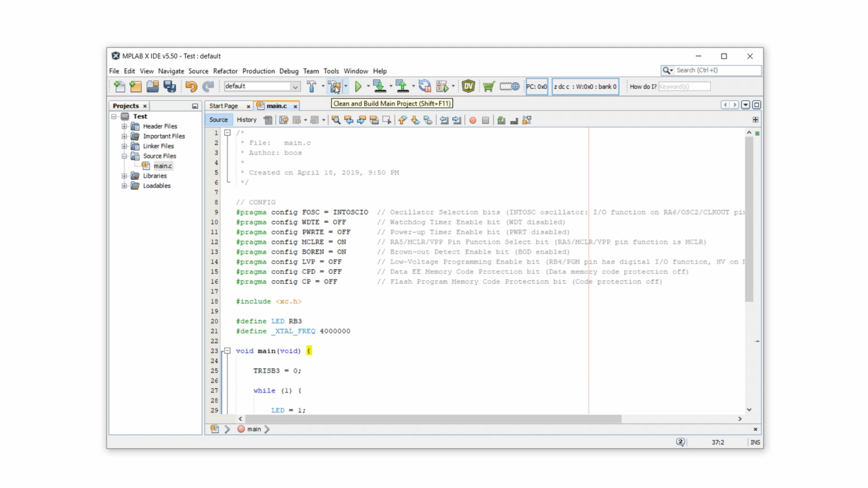
Task: Open main.c in the Projects tree
Action: pos(162,166)
